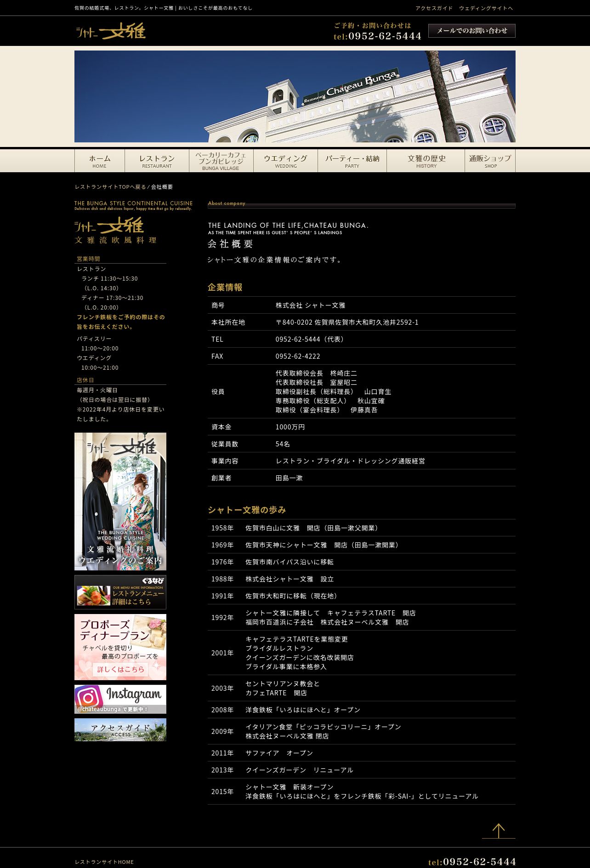Click the 2011年 サファイア オープン row
This screenshot has width=590, height=868.
(362, 753)
